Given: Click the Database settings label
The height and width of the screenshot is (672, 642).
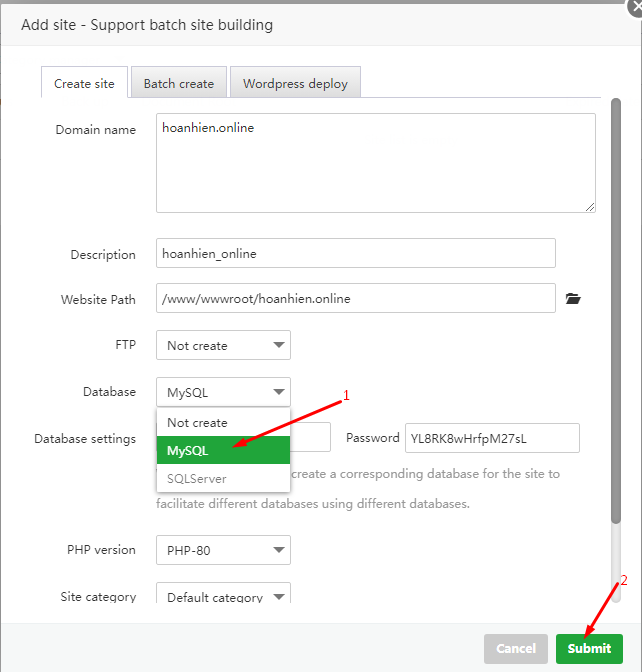Looking at the screenshot, I should (x=85, y=438).
